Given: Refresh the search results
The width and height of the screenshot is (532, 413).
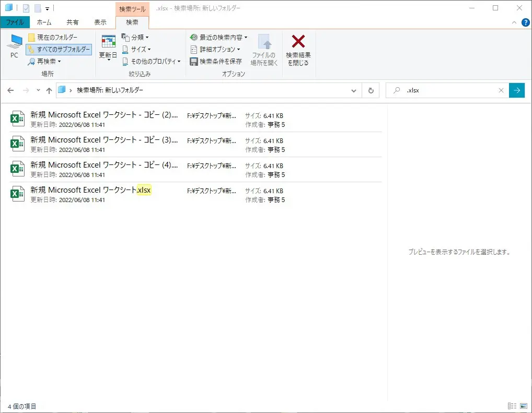Looking at the screenshot, I should [x=371, y=90].
